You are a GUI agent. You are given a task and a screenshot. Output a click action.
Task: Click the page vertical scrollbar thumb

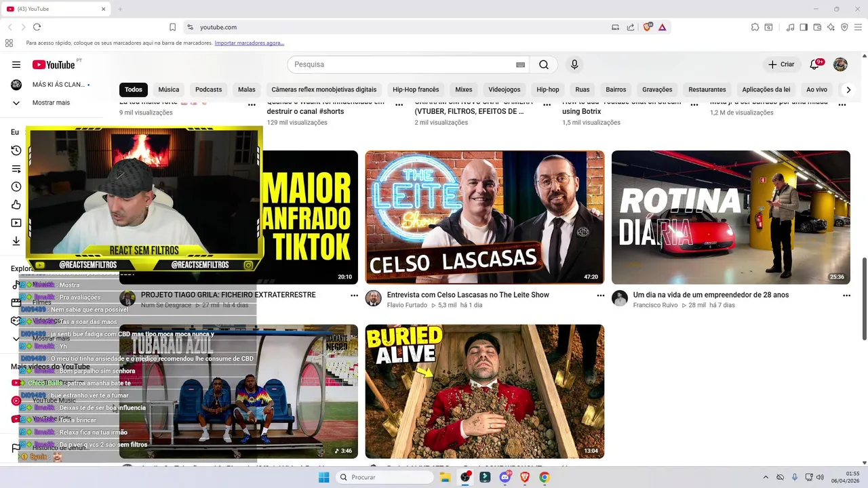864,299
